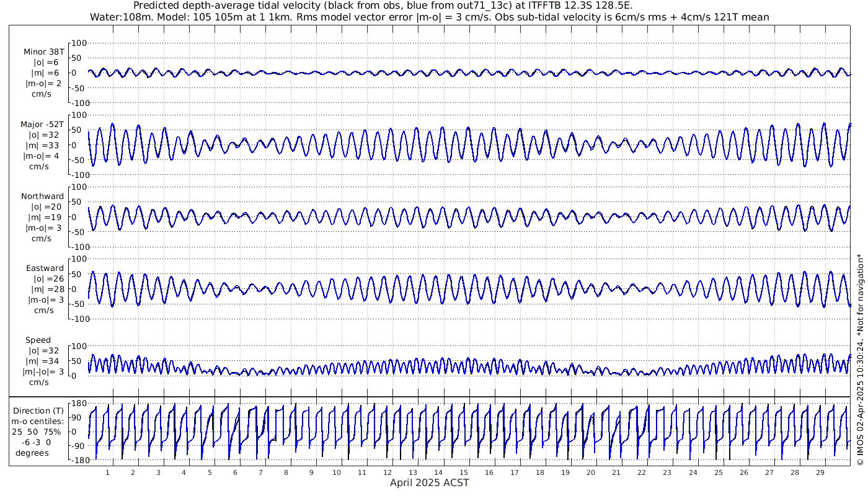Select the "Speed" panel label
The height and width of the screenshot is (496, 868).
[x=38, y=340]
